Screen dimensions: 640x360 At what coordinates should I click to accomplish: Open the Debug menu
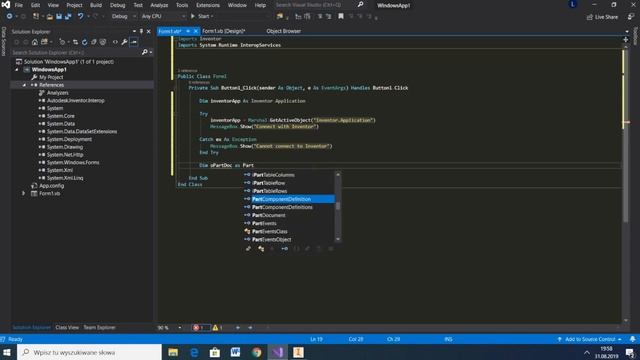pyautogui.click(x=118, y=5)
